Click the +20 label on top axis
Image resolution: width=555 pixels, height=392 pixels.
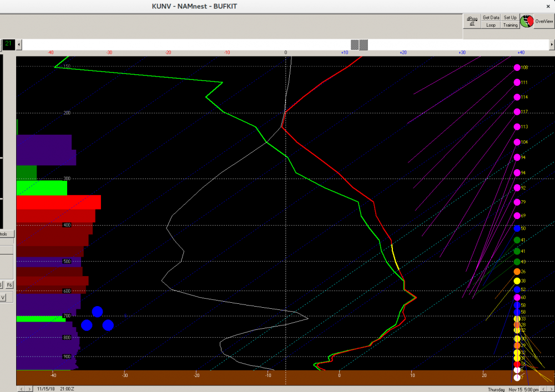(x=403, y=53)
